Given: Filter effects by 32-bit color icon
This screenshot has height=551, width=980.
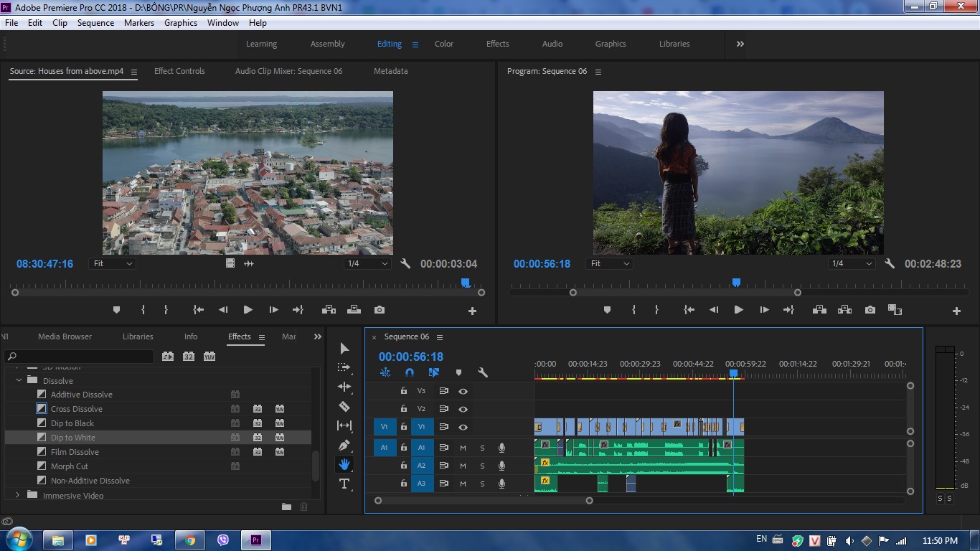Looking at the screenshot, I should pos(189,356).
